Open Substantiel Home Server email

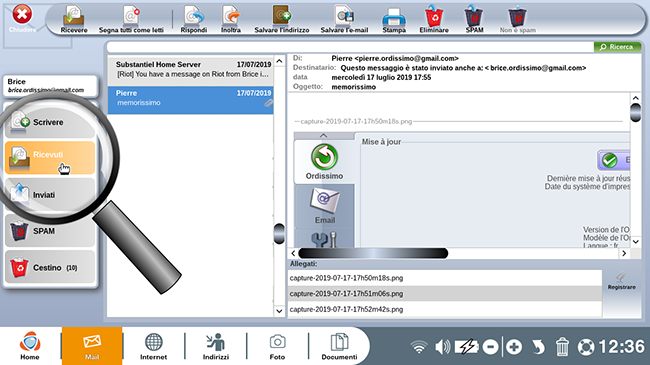(x=191, y=70)
